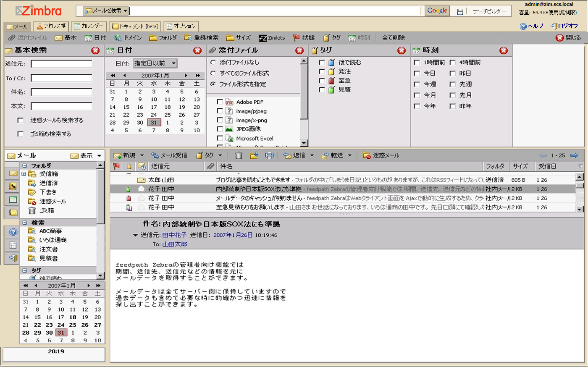This screenshot has height=367, width=588.
Task: Go to next page arrow
Action: click(x=575, y=155)
